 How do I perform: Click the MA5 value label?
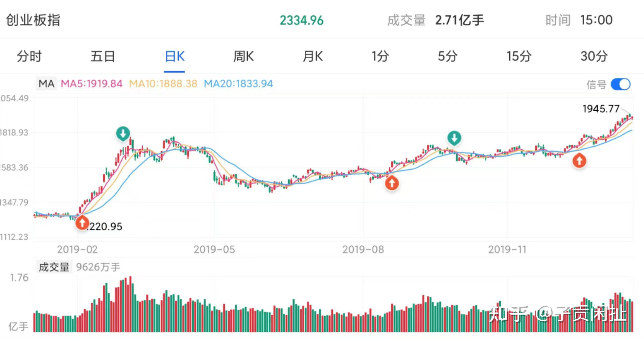92,84
